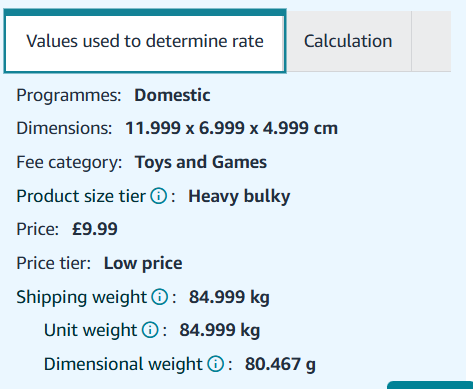Click the Shipping weight info icon

click(160, 297)
